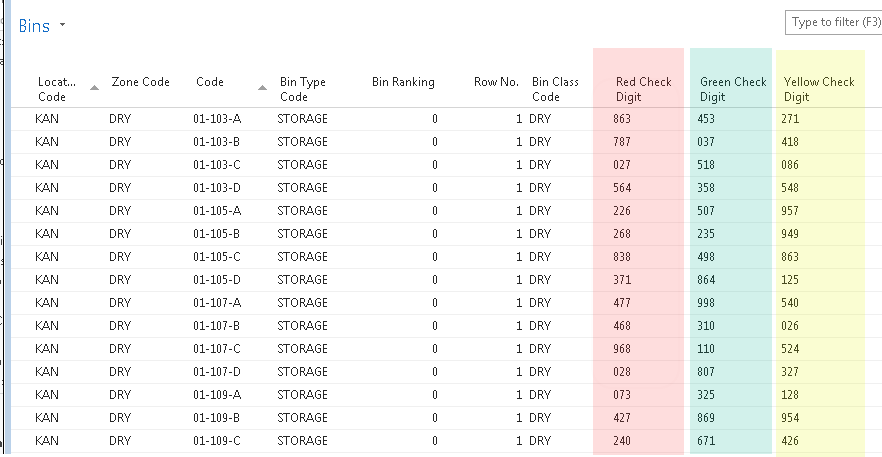The image size is (882, 457).
Task: Click the Bin Ranking column header
Action: tap(402, 82)
